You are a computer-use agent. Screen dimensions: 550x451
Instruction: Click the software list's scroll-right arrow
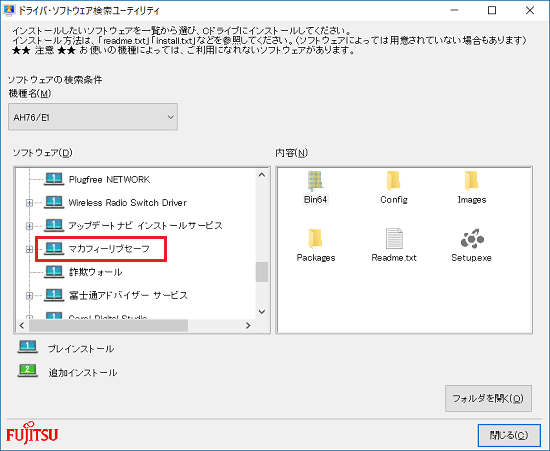[x=248, y=325]
